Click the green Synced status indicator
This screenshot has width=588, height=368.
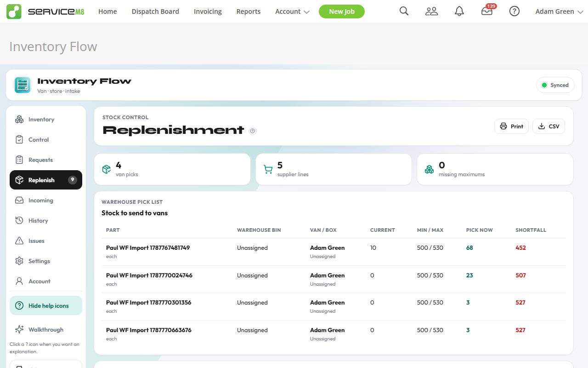[555, 85]
